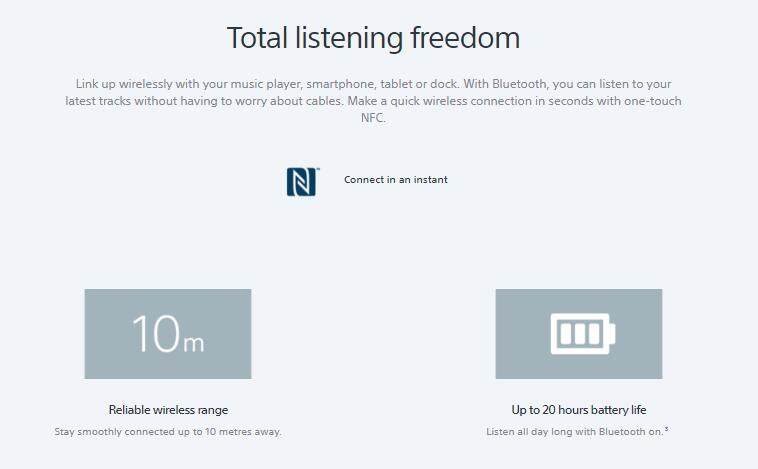
Task: Click the small 'm' metres unit symbol
Action: 194,342
